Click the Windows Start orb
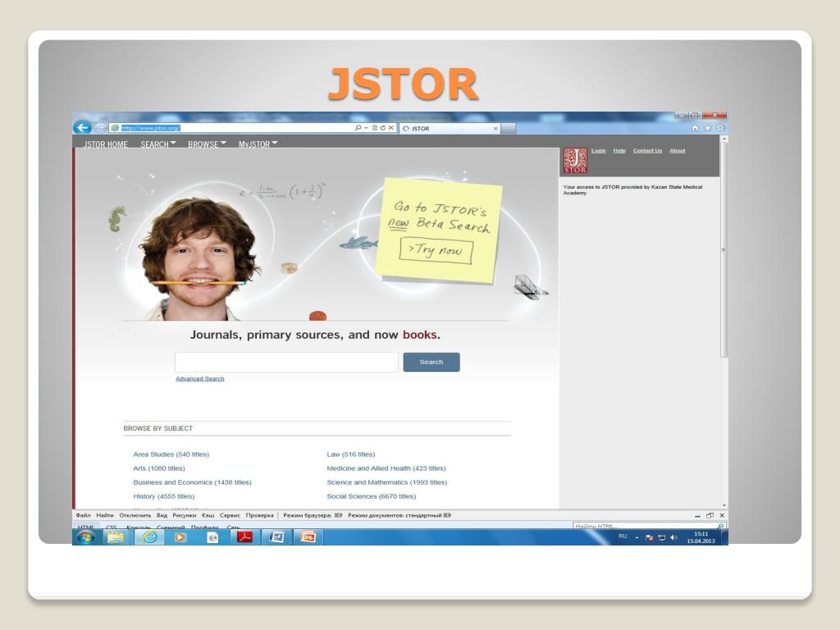The height and width of the screenshot is (630, 840). point(85,536)
